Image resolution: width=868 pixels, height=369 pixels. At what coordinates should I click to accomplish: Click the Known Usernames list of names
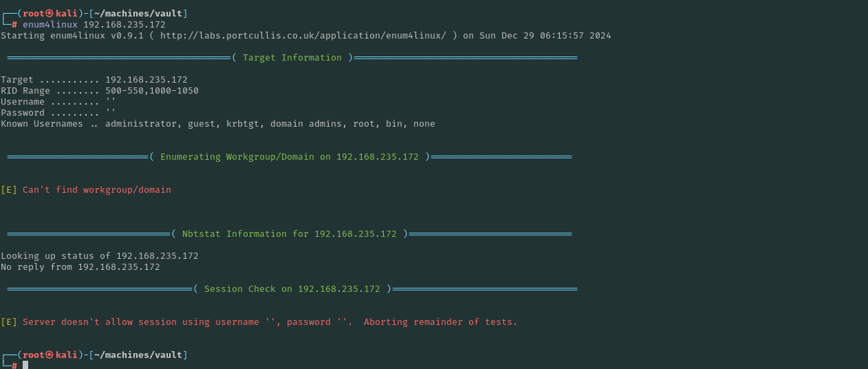tap(270, 124)
